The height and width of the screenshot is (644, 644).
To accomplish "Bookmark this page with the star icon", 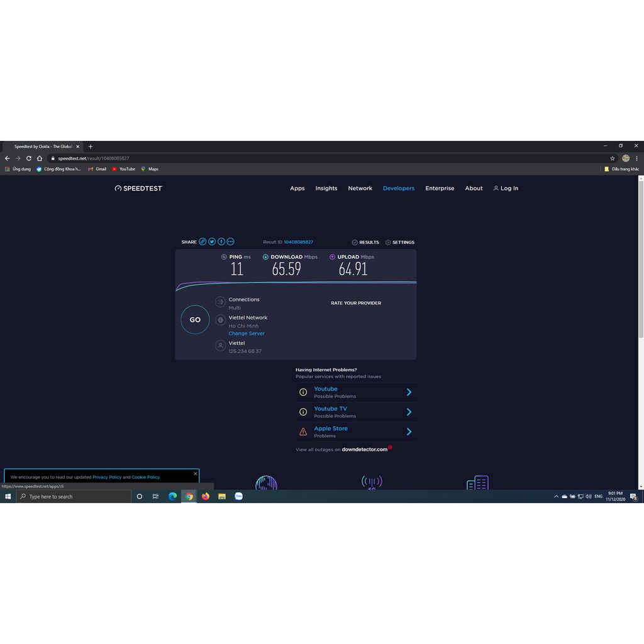I will click(x=612, y=158).
